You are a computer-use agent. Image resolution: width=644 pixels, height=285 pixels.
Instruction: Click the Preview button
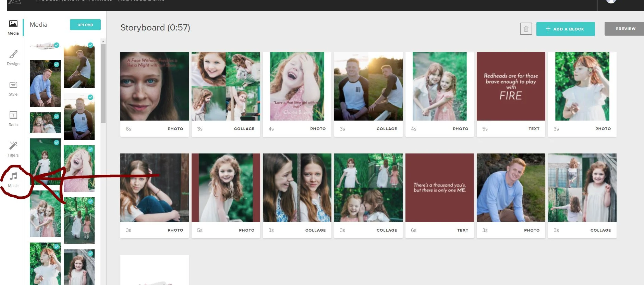point(625,29)
